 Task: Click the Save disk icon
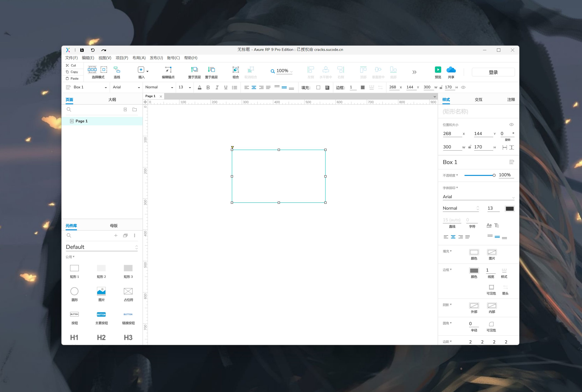(82, 50)
